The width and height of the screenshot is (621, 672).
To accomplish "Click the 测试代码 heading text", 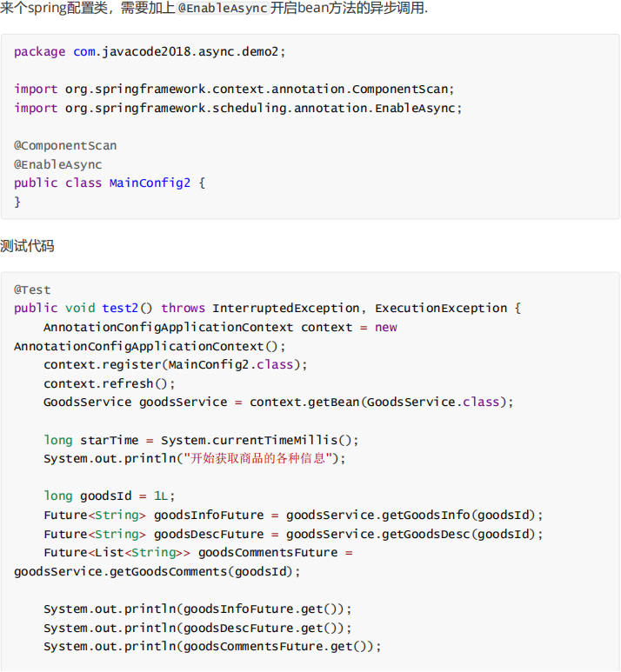I will point(28,247).
